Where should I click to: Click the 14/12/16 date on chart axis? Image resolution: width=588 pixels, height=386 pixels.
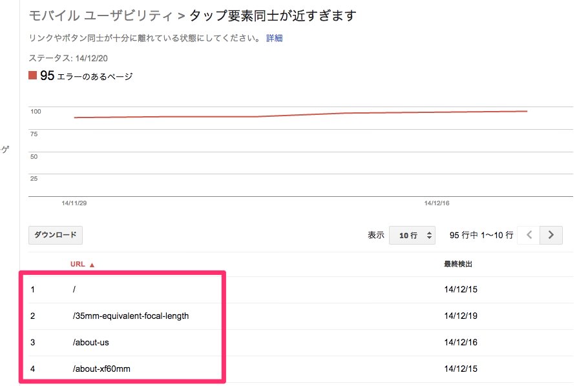(x=437, y=203)
